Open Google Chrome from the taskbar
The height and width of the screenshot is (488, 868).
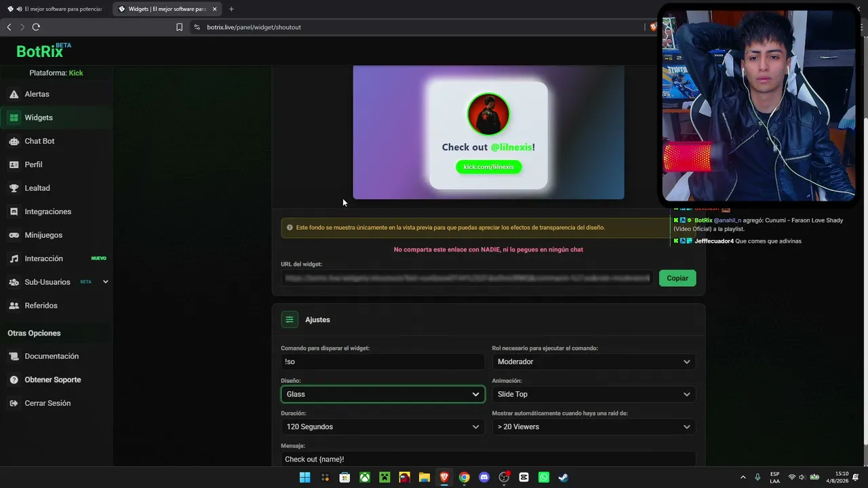[464, 477]
